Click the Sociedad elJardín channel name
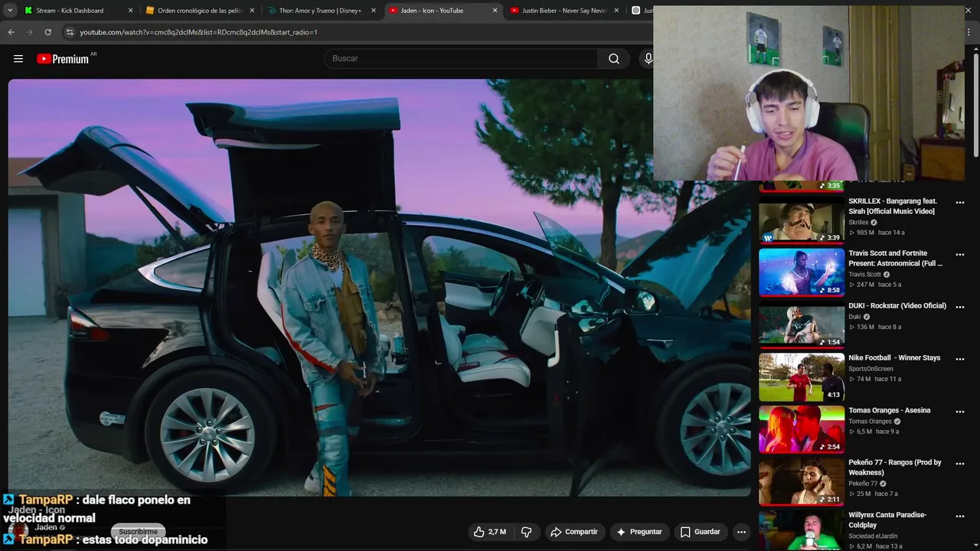This screenshot has height=551, width=980. click(x=872, y=536)
